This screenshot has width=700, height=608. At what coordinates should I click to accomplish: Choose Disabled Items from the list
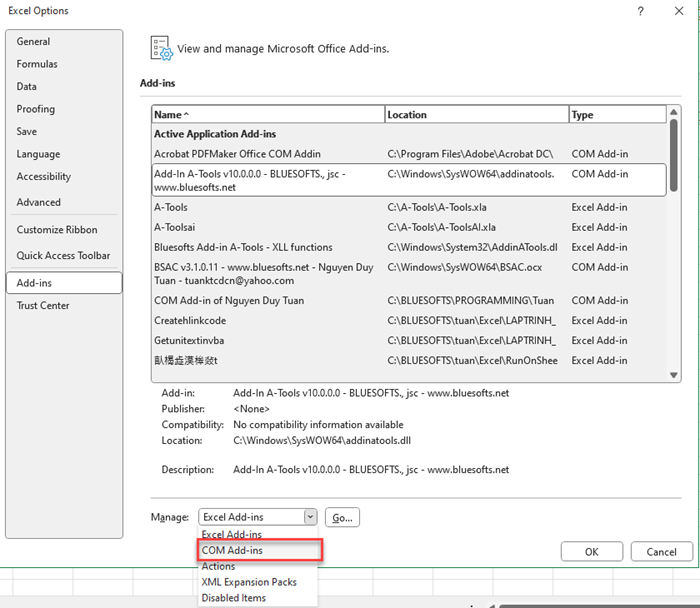click(x=234, y=598)
